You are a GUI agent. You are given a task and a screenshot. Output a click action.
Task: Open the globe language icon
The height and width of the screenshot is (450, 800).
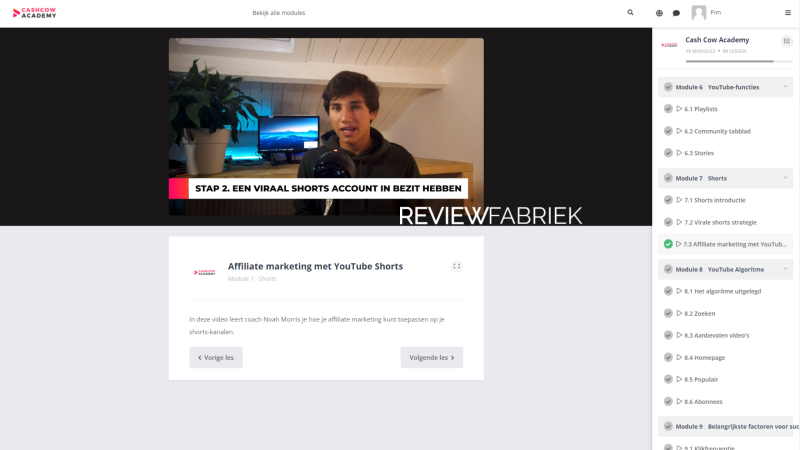[x=659, y=13]
